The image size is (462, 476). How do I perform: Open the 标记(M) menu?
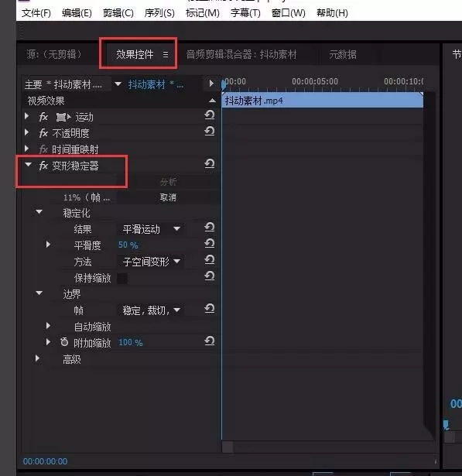[x=203, y=13]
